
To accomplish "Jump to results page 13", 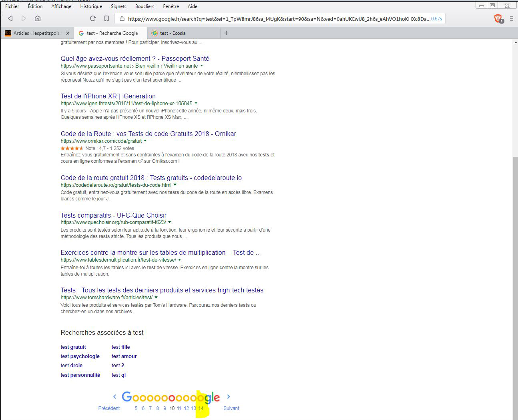I will (193, 408).
